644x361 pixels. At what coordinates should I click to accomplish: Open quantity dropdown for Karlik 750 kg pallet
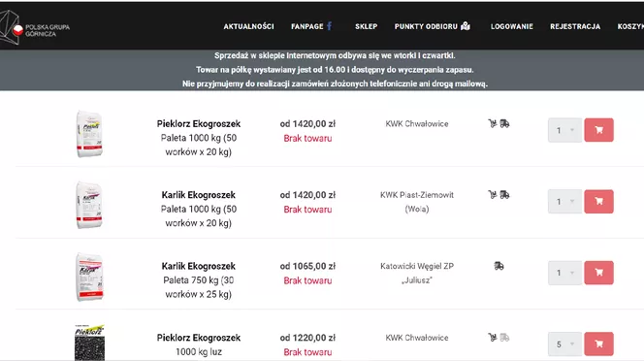[564, 273]
